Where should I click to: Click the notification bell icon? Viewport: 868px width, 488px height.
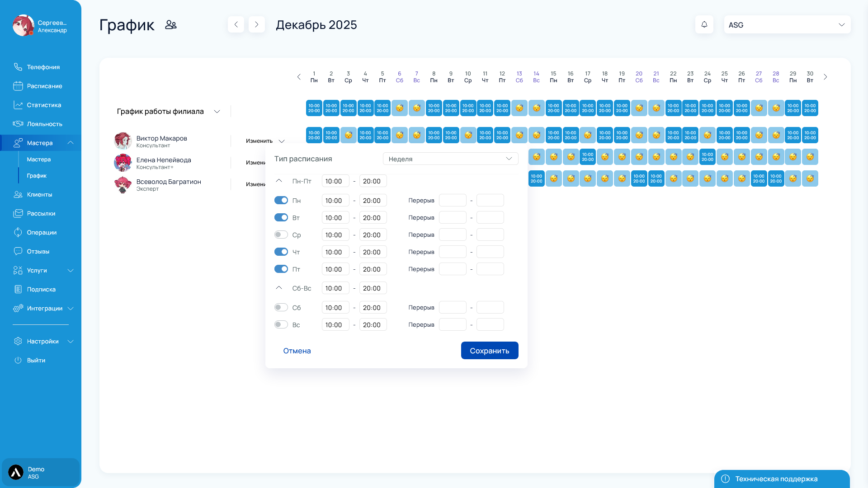point(704,24)
